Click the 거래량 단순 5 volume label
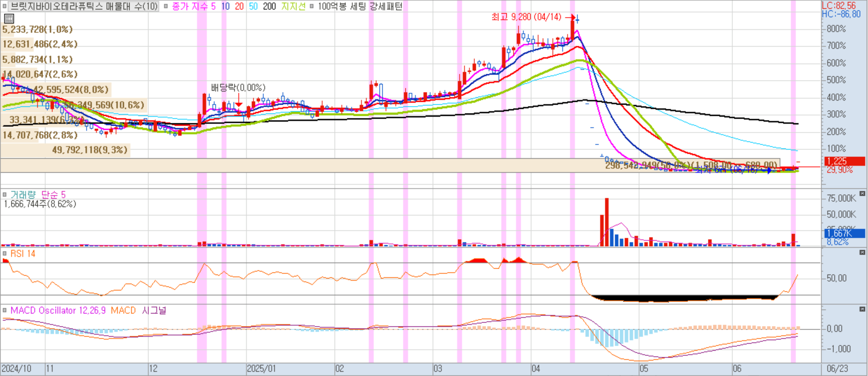This screenshot has width=868, height=376. pos(38,195)
